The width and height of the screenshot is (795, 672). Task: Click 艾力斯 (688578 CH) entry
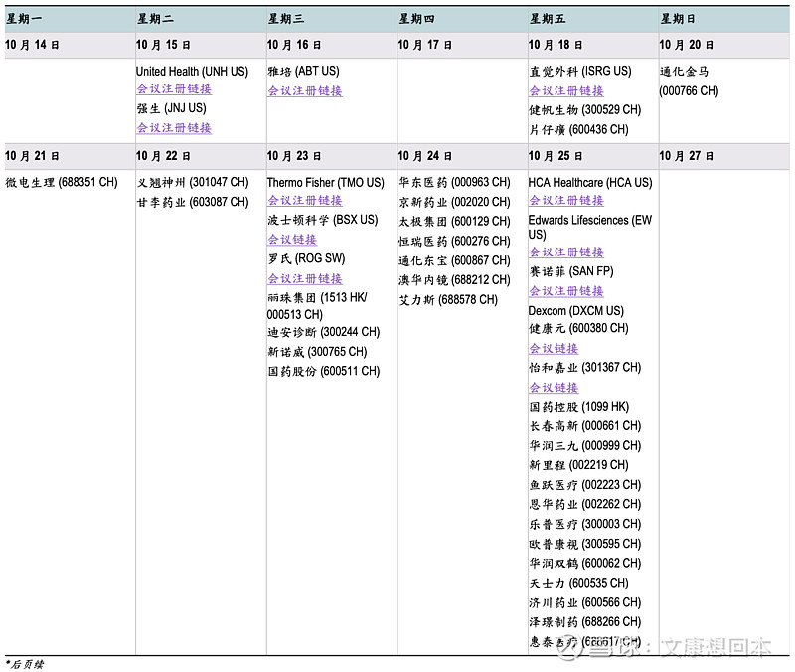pos(448,300)
